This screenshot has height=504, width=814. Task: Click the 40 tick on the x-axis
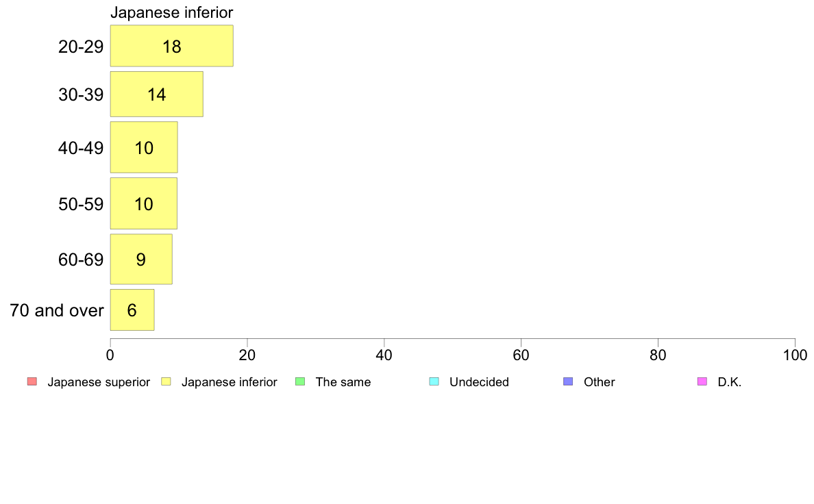pyautogui.click(x=384, y=355)
